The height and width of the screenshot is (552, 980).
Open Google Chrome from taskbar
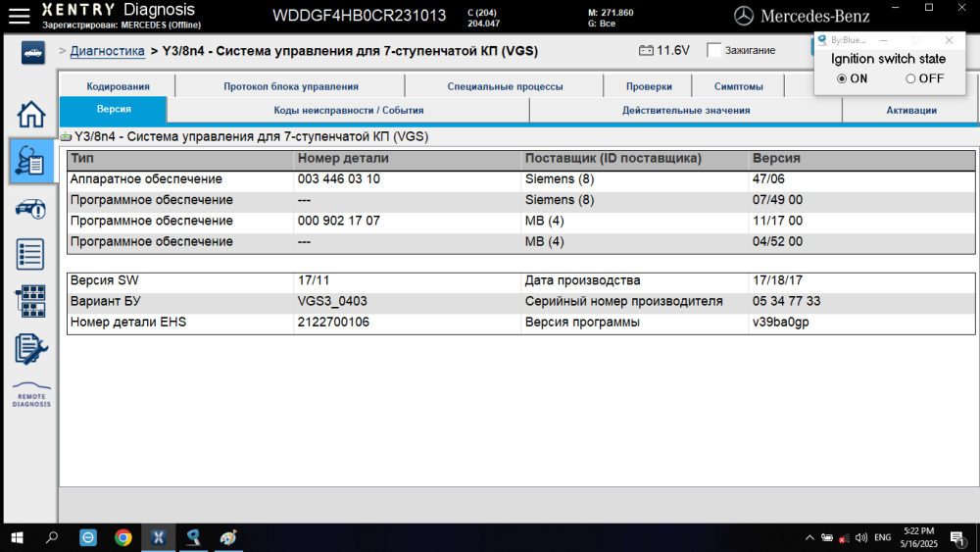[123, 537]
